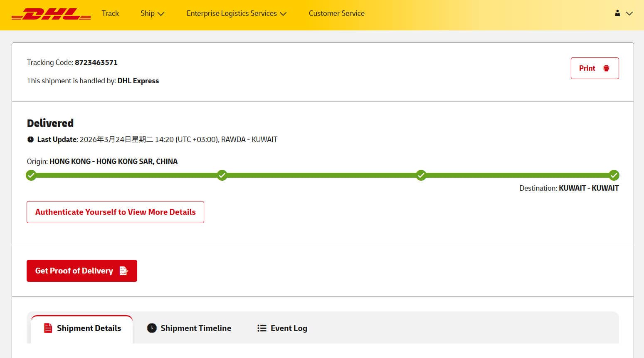
Task: Expand Enterprise Logistics Services menu
Action: click(236, 13)
